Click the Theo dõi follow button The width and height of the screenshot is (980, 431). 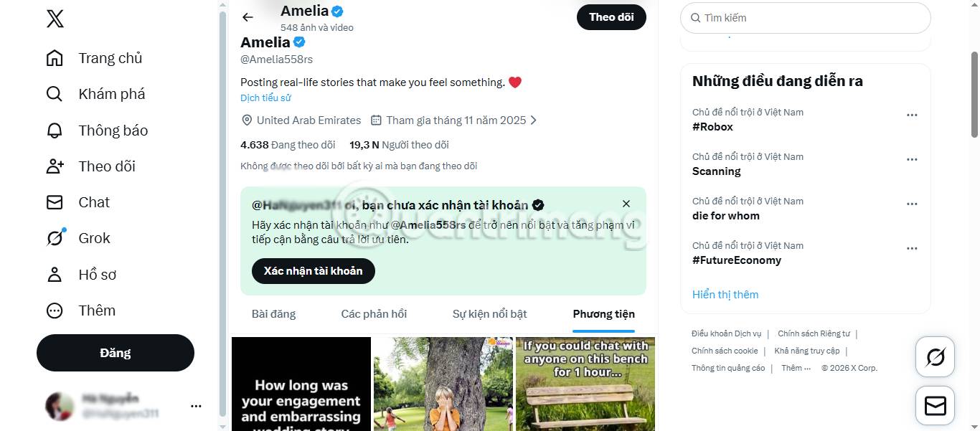611,17
